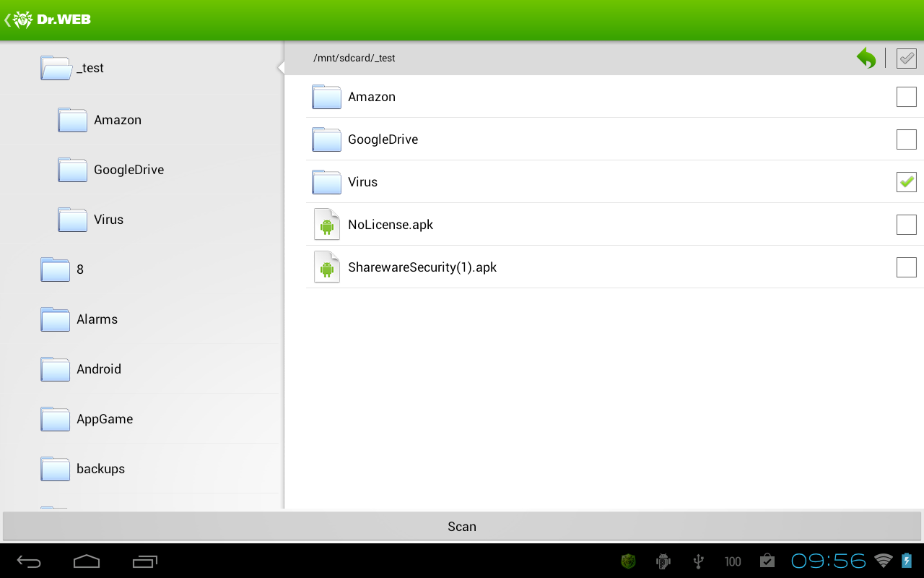Tap the Dr.Web shield status bar icon
Image resolution: width=924 pixels, height=578 pixels.
[x=629, y=561]
